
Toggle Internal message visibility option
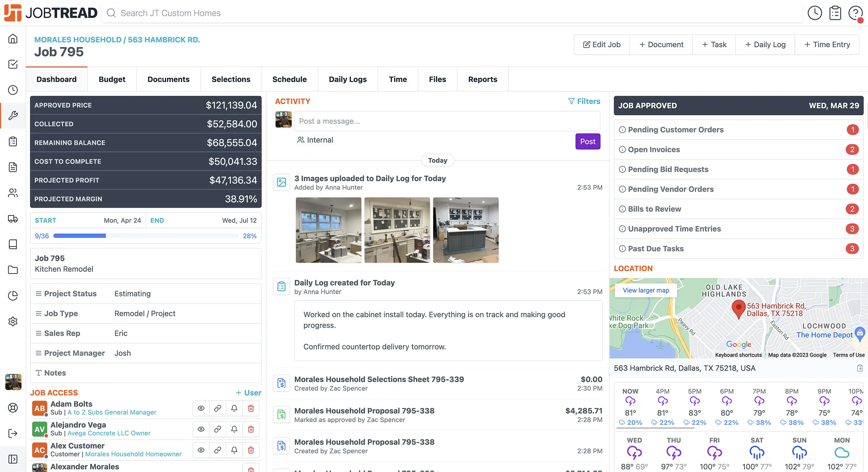(x=315, y=140)
